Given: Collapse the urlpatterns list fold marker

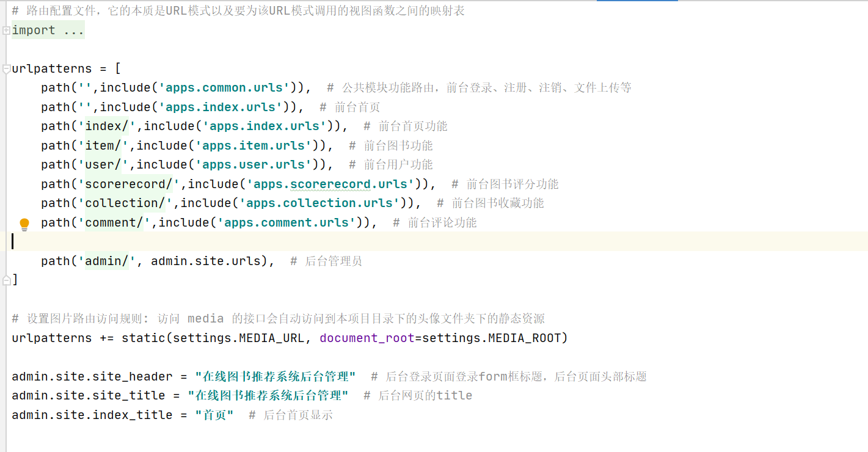Looking at the screenshot, I should [x=5, y=68].
